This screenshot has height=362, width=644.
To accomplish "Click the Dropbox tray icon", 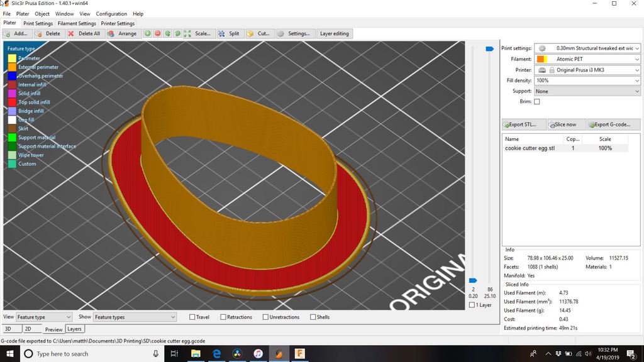I will (x=558, y=353).
